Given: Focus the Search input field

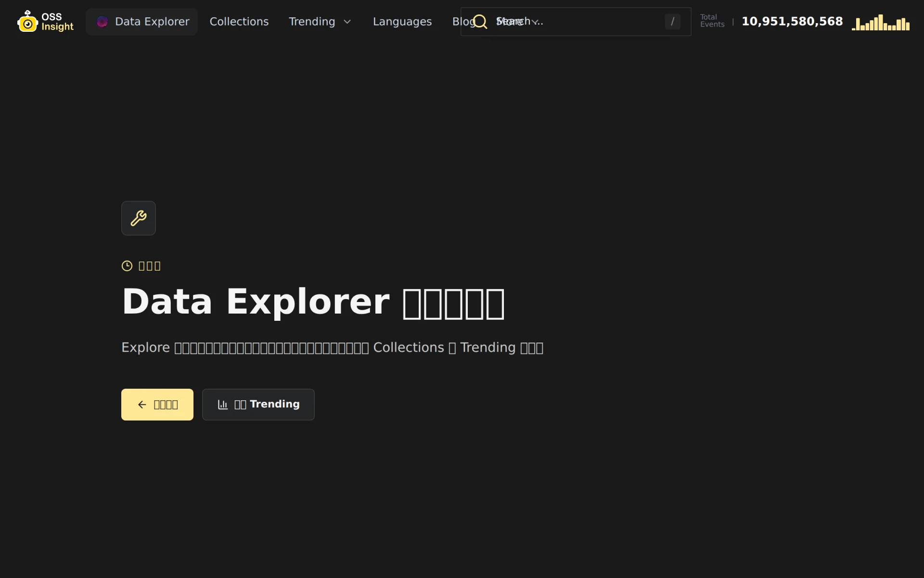Looking at the screenshot, I should point(576,22).
